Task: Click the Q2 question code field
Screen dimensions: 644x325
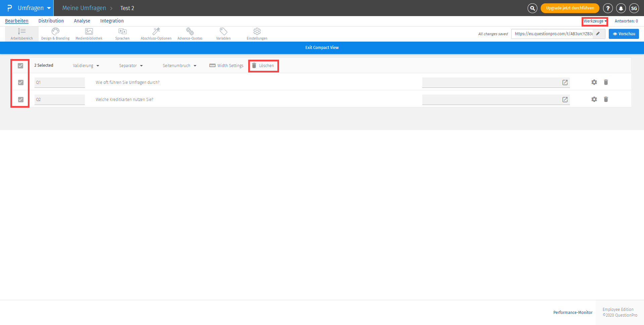Action: point(60,100)
